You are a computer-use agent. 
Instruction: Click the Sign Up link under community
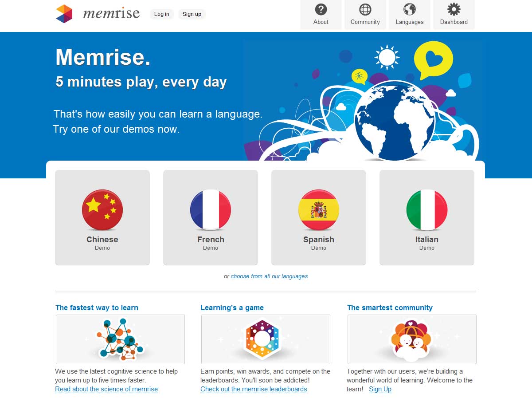click(380, 389)
